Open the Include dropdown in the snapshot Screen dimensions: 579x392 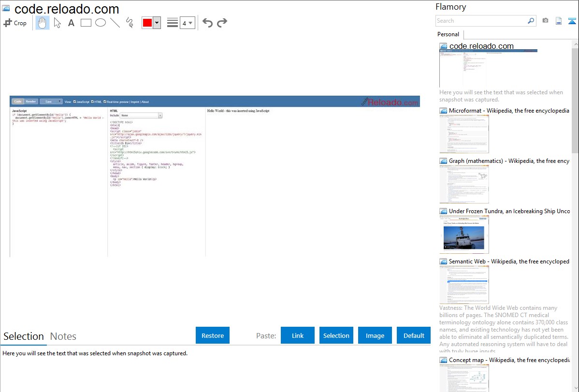141,116
